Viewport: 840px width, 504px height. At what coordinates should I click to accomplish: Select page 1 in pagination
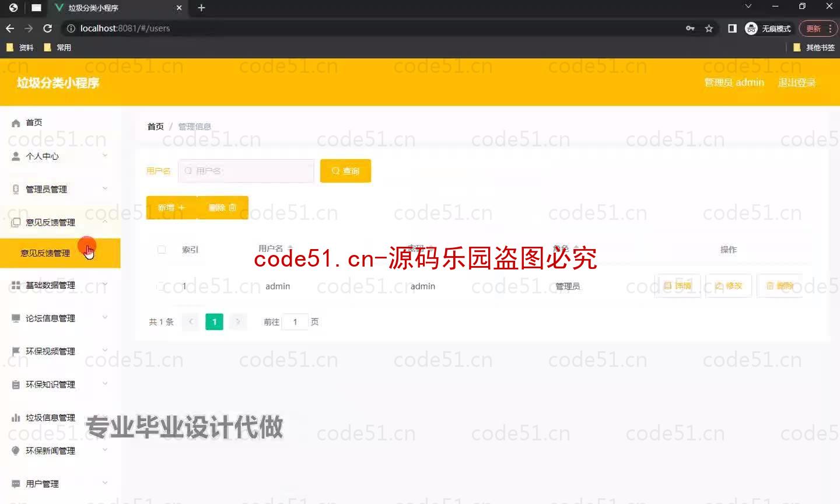tap(214, 322)
